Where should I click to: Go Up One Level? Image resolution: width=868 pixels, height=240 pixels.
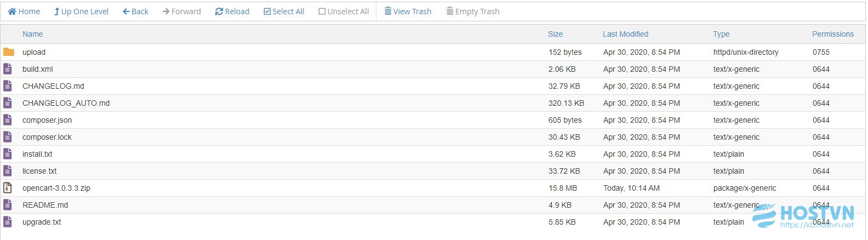(x=81, y=12)
